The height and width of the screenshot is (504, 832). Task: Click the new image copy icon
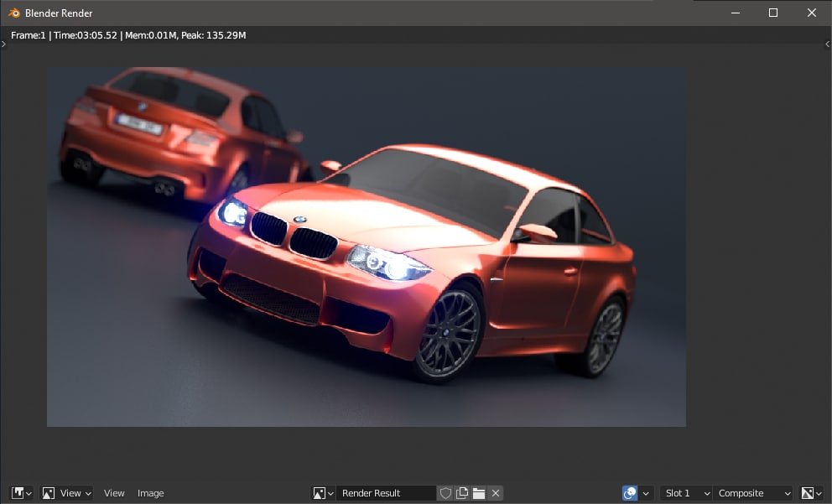coord(461,493)
